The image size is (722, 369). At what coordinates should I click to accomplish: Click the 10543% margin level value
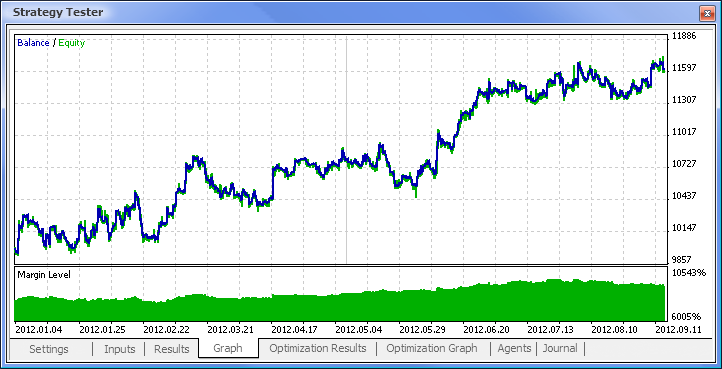(x=689, y=273)
